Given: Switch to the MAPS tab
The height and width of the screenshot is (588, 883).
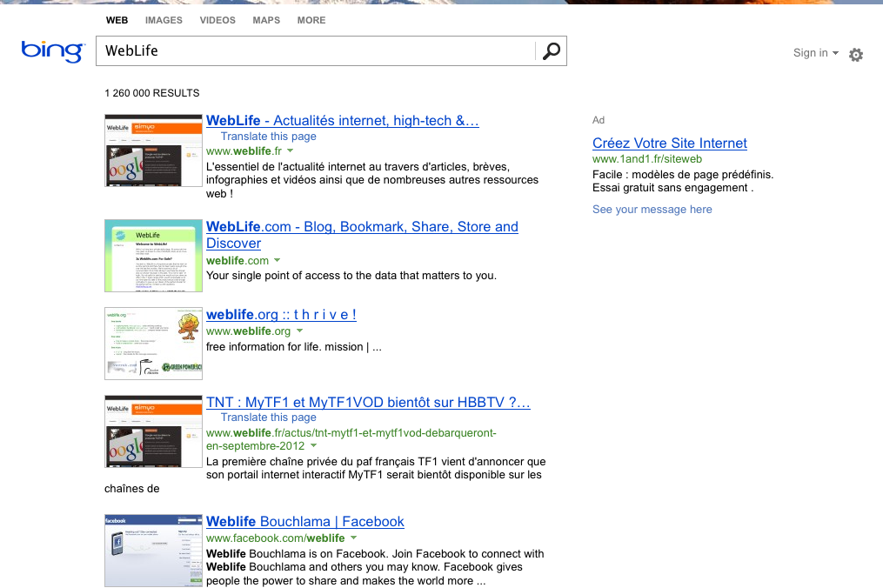Looking at the screenshot, I should (x=266, y=20).
